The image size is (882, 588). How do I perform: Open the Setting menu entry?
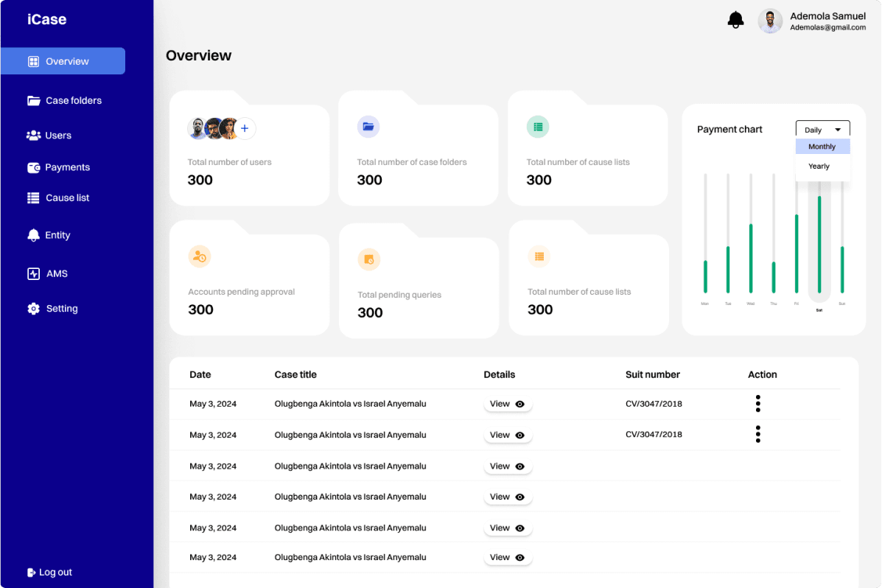[x=34, y=308]
